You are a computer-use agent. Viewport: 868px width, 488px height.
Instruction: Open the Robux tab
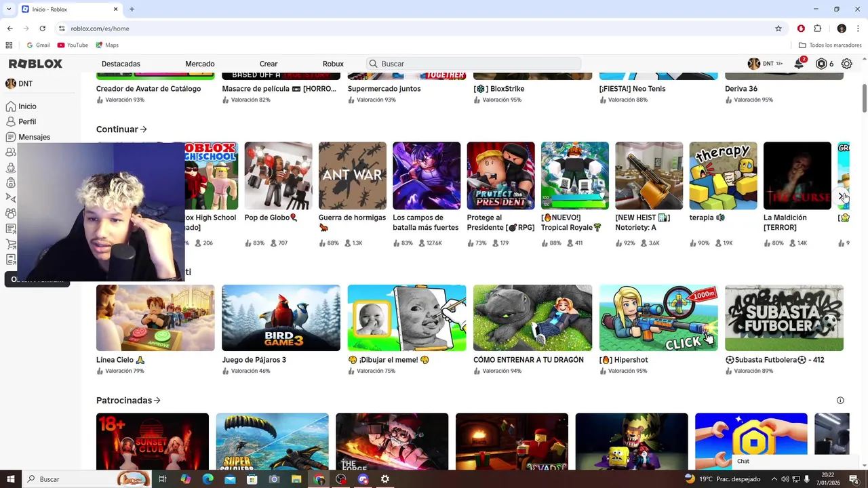click(333, 64)
